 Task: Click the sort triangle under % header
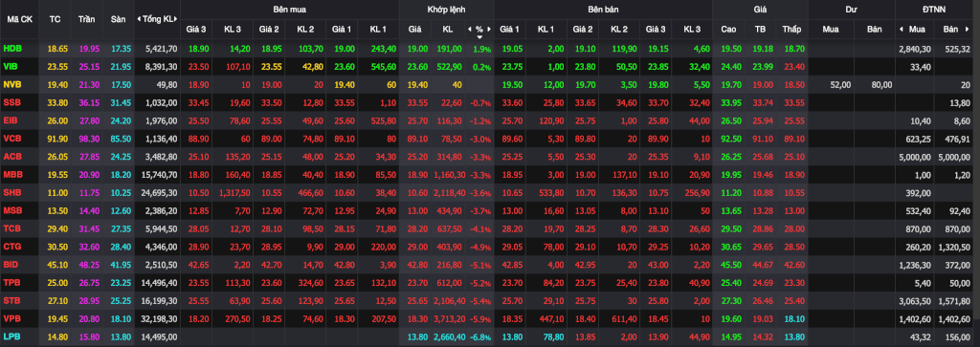click(x=479, y=37)
